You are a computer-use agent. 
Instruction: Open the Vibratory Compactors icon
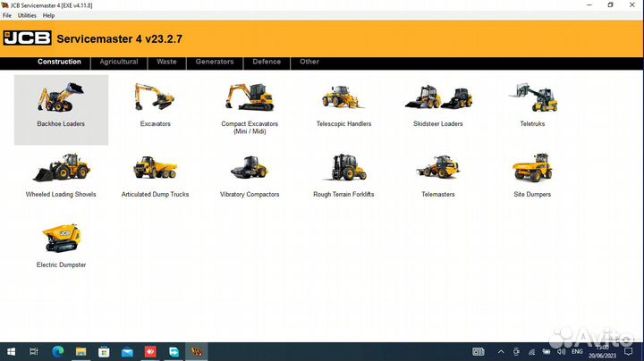250,167
